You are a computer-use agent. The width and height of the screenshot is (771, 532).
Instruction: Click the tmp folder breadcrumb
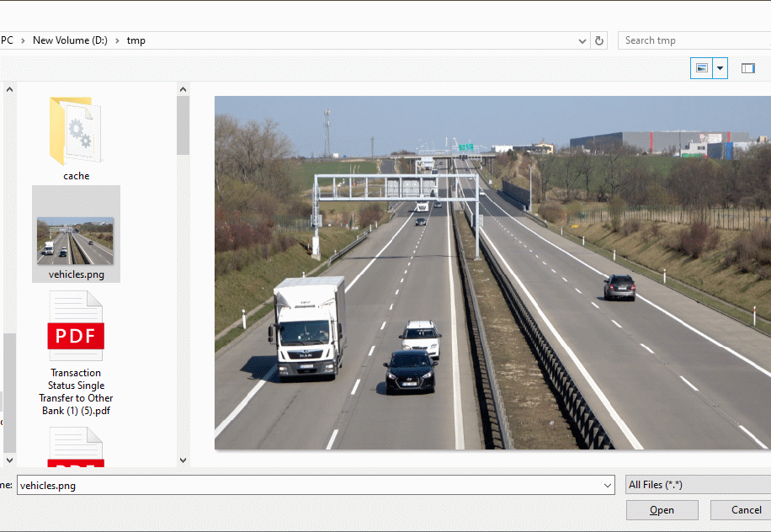[x=136, y=40]
